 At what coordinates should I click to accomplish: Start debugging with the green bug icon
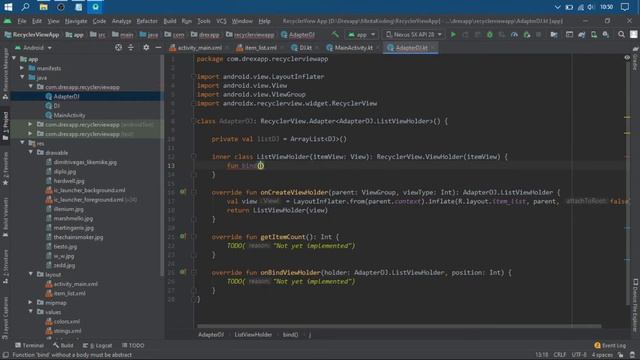point(489,35)
